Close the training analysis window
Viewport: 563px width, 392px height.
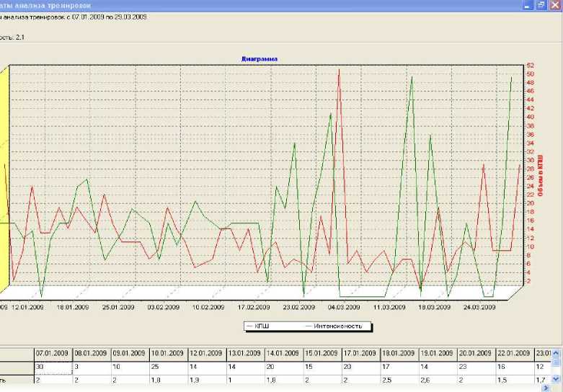[x=555, y=5]
